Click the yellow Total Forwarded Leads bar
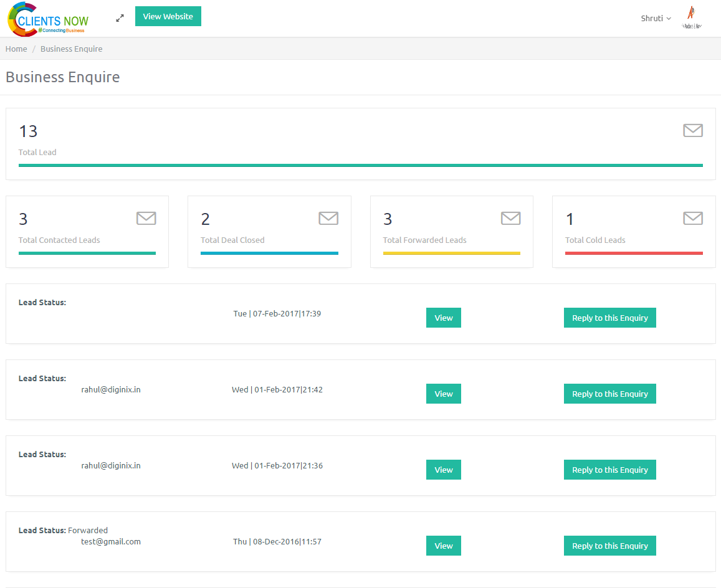721x588 pixels. pos(452,253)
